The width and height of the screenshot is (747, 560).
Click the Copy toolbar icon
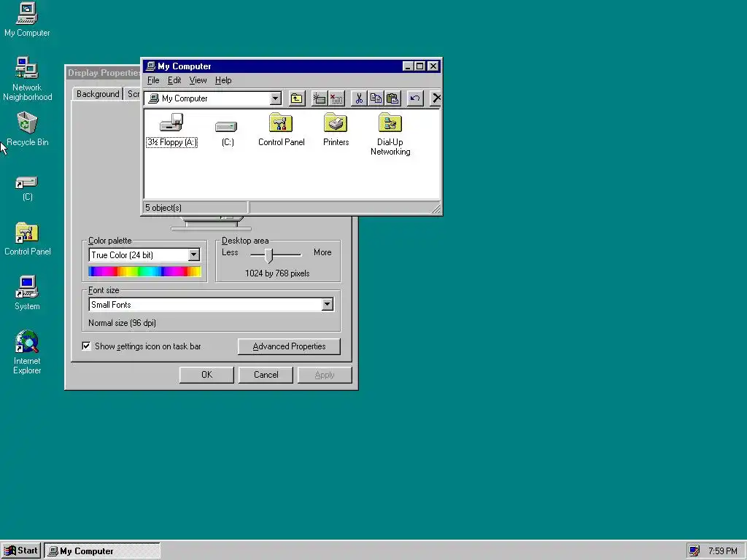[x=376, y=98]
